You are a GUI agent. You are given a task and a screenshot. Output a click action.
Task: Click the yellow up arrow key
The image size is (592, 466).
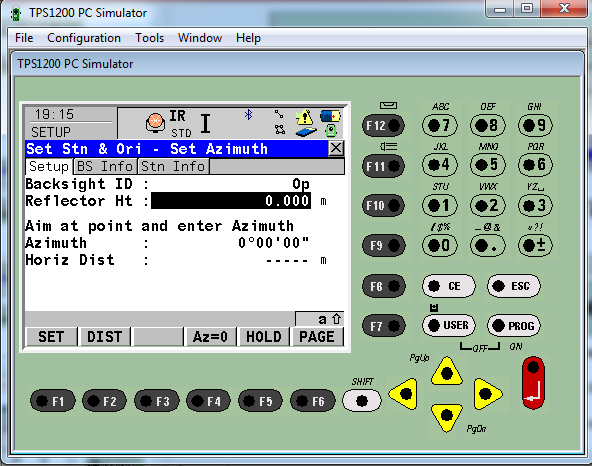tap(447, 372)
